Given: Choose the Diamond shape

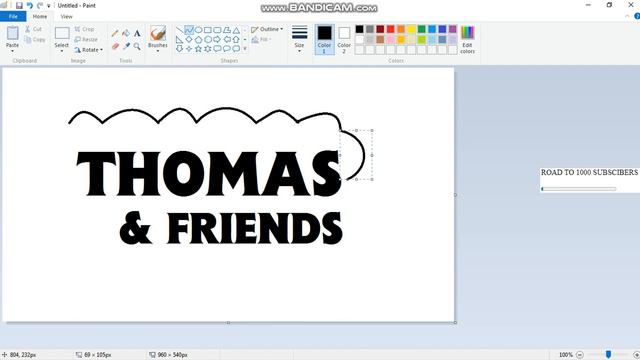Looking at the screenshot, I should tap(189, 40).
